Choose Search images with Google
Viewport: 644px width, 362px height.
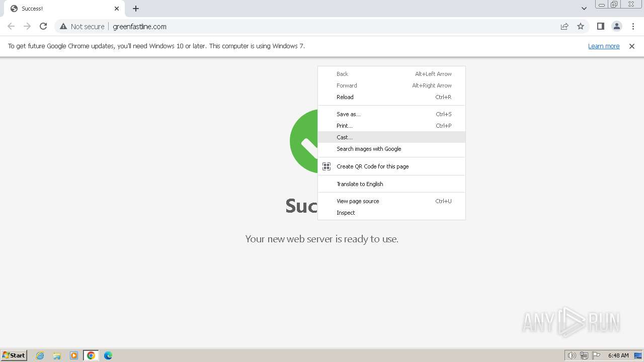click(x=391, y=149)
